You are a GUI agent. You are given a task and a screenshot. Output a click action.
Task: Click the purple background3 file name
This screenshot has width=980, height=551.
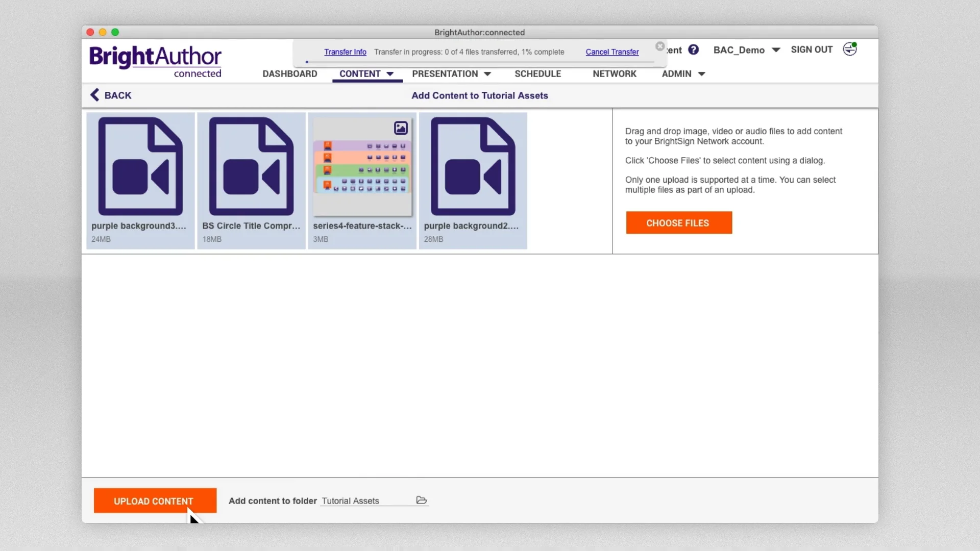139,226
